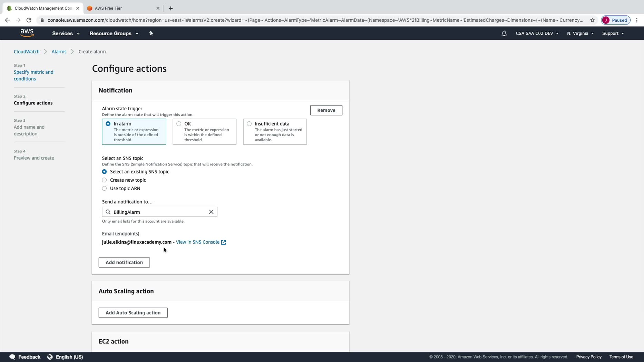Select the Insufficient data state trigger
This screenshot has height=362, width=644.
point(275,132)
